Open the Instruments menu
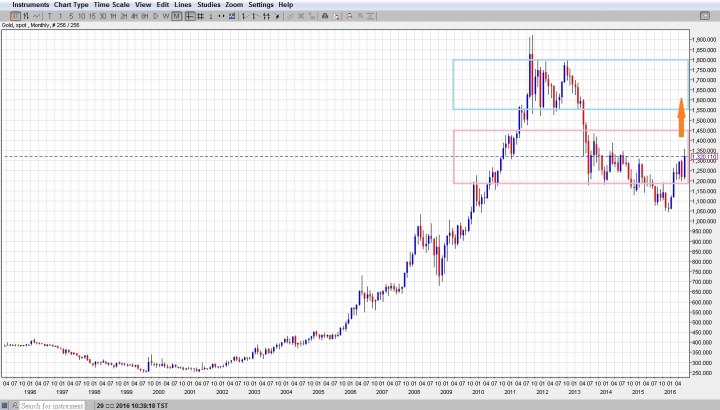The height and width of the screenshot is (410, 720). tap(30, 5)
